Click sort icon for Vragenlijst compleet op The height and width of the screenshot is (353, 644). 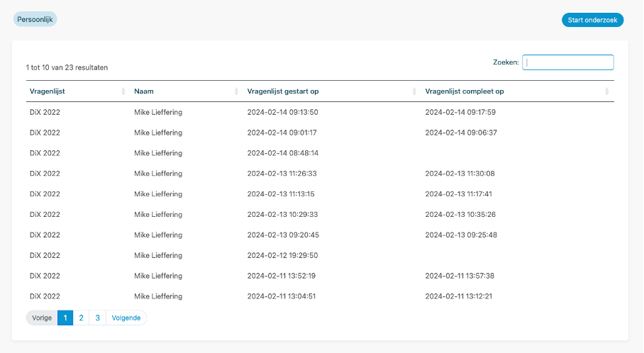point(606,91)
